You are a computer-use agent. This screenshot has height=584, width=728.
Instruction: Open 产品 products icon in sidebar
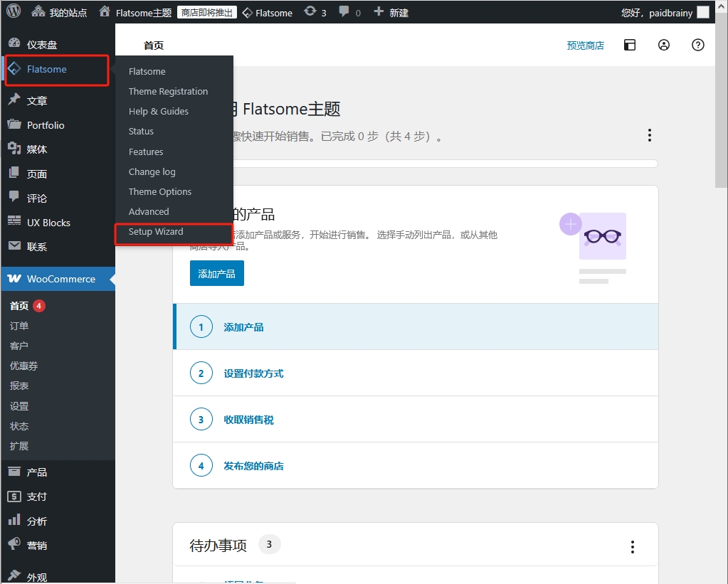pyautogui.click(x=14, y=471)
